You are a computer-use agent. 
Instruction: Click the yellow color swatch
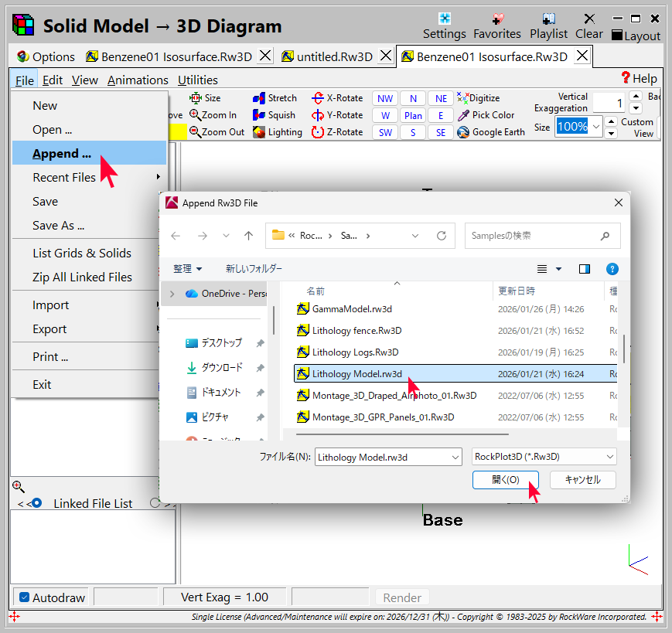[177, 132]
